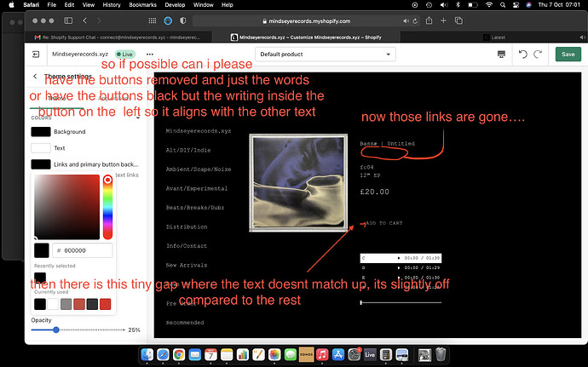Open the Develop menu
This screenshot has width=588, height=367.
[x=175, y=5]
